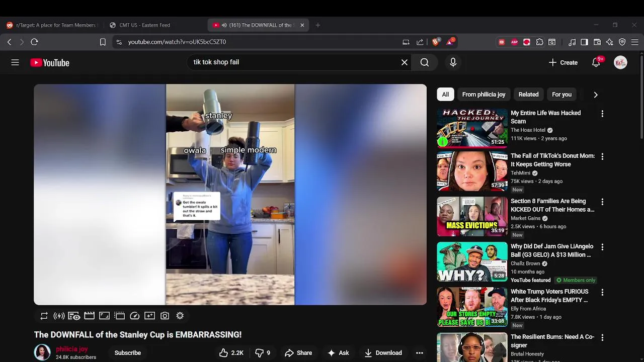Download the video
The height and width of the screenshot is (362, 644).
coord(383,353)
